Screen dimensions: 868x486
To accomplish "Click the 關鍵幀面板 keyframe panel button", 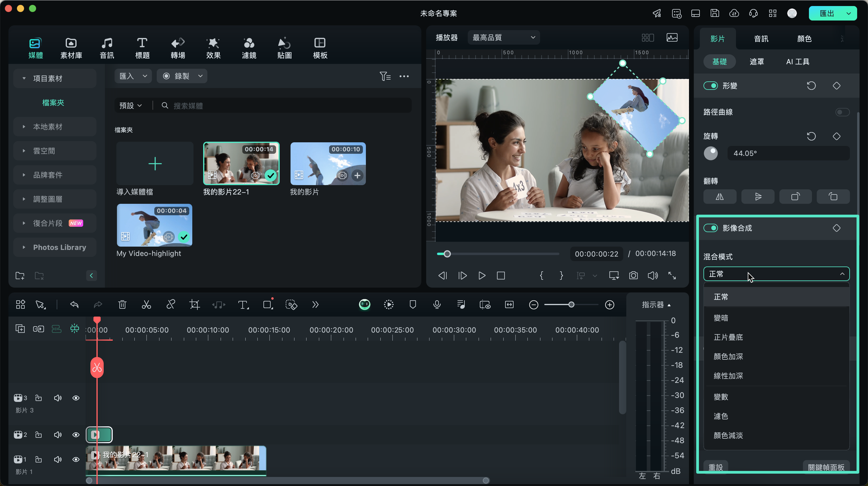I will pyautogui.click(x=826, y=467).
